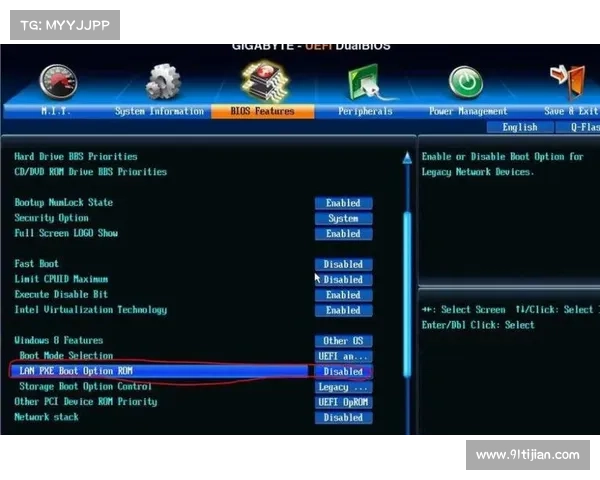The height and width of the screenshot is (480, 600).
Task: Open CD/DVD ROM Drive BBS Priorities
Action: [x=90, y=172]
